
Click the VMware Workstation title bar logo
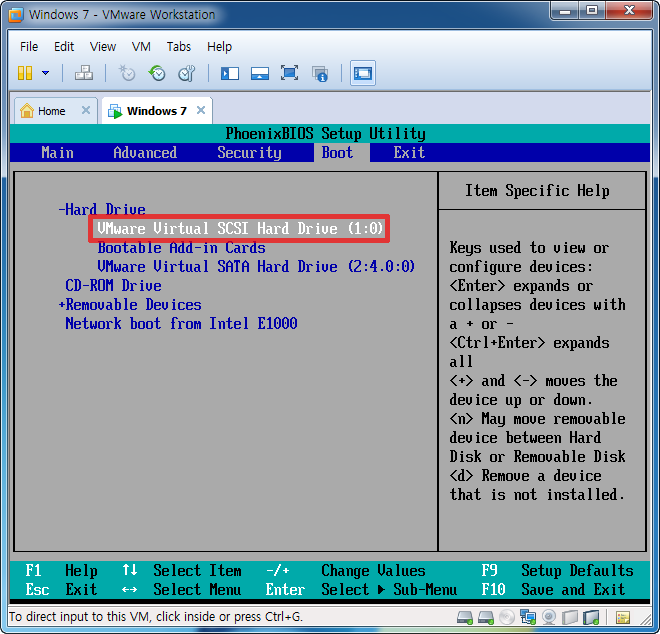click(16, 15)
